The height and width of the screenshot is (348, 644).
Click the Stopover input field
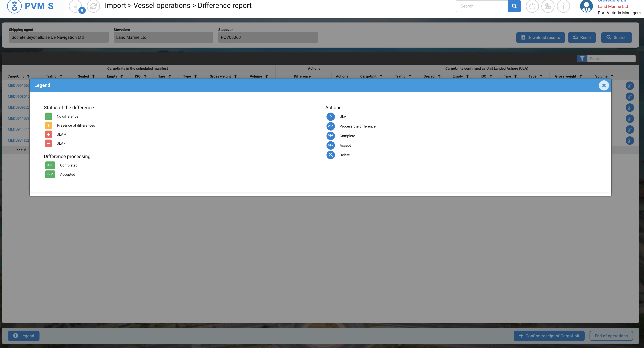pos(268,37)
